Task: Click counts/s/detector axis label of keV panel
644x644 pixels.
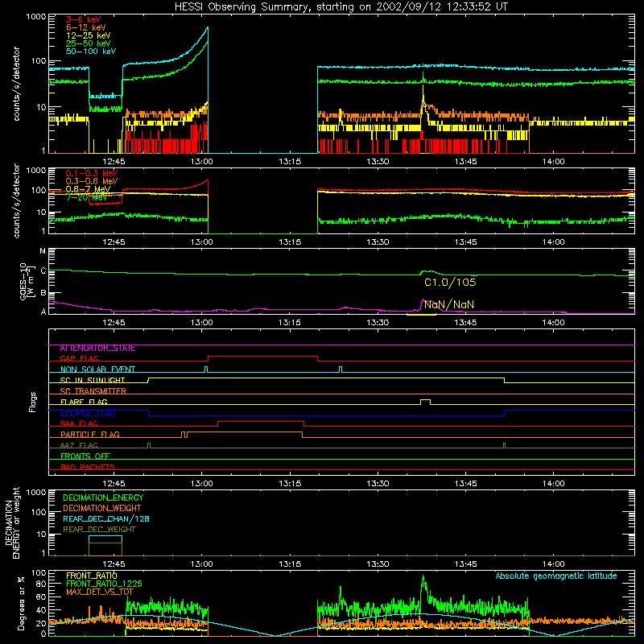Action: 16,84
